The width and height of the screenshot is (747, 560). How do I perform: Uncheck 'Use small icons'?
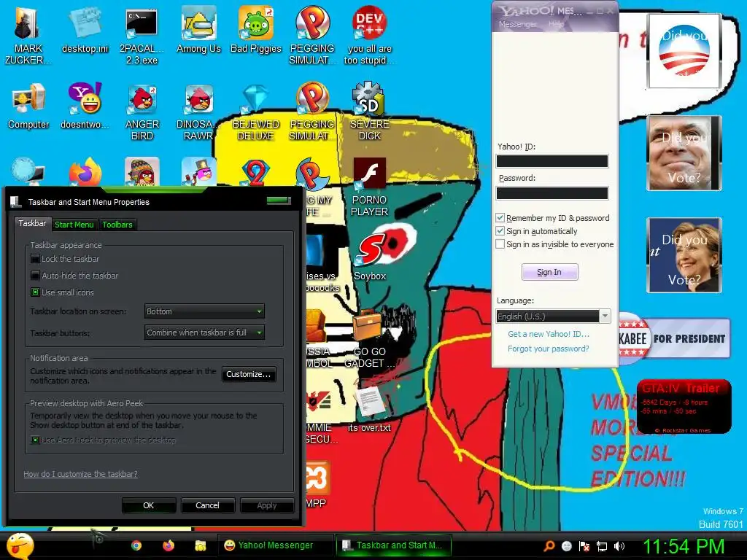35,292
